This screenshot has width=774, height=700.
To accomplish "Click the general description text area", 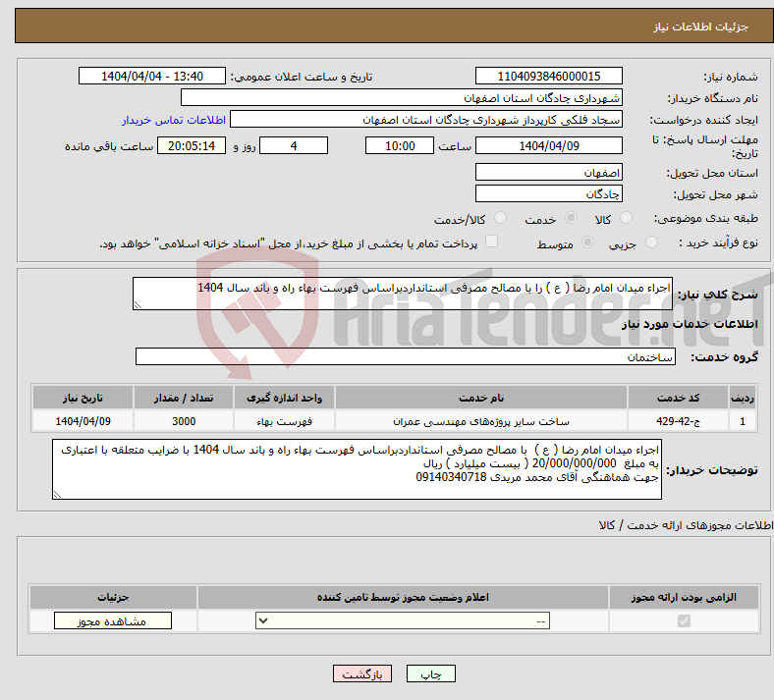I will click(403, 294).
